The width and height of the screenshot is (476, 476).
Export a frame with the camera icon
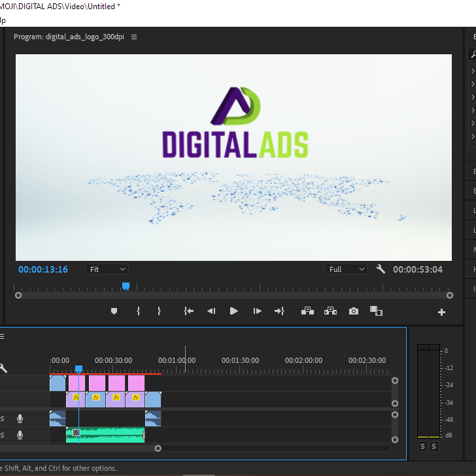click(354, 311)
